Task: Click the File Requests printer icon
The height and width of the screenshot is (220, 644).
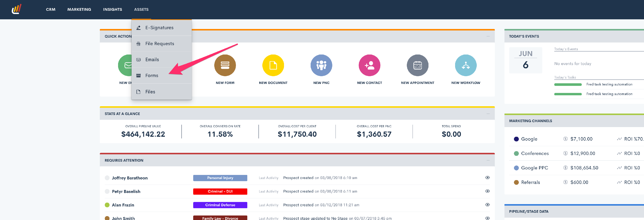Action: click(138, 44)
